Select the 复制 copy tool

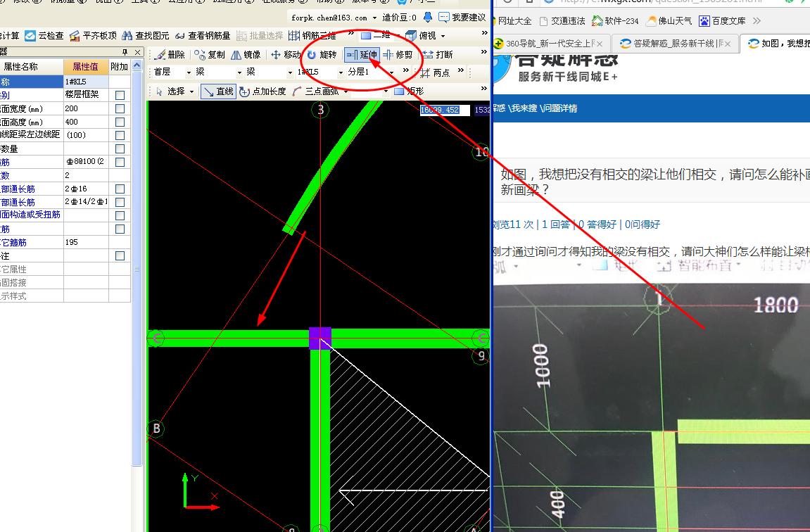[x=210, y=55]
